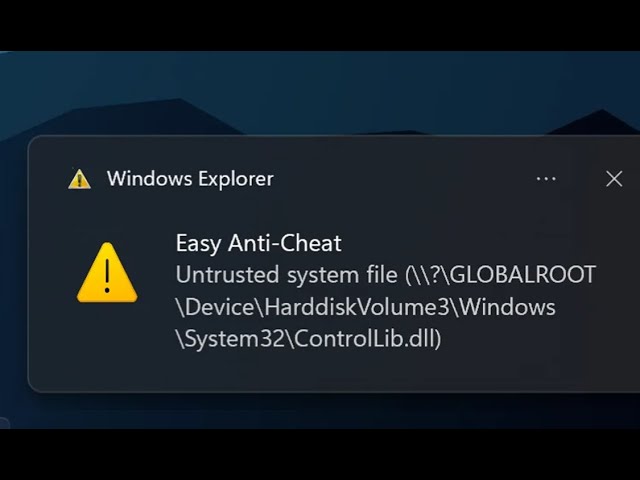Click the notification header space left of the dots
The width and height of the screenshot is (640, 480).
pos(404,179)
